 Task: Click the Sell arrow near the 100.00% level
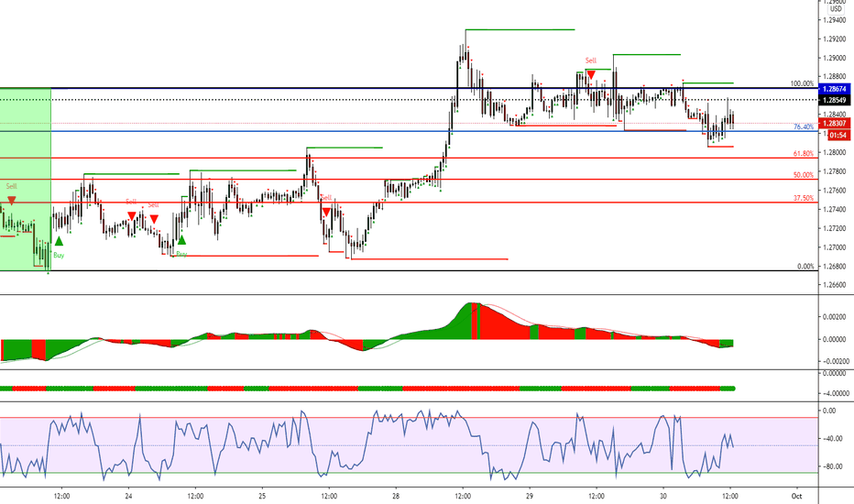pyautogui.click(x=591, y=74)
